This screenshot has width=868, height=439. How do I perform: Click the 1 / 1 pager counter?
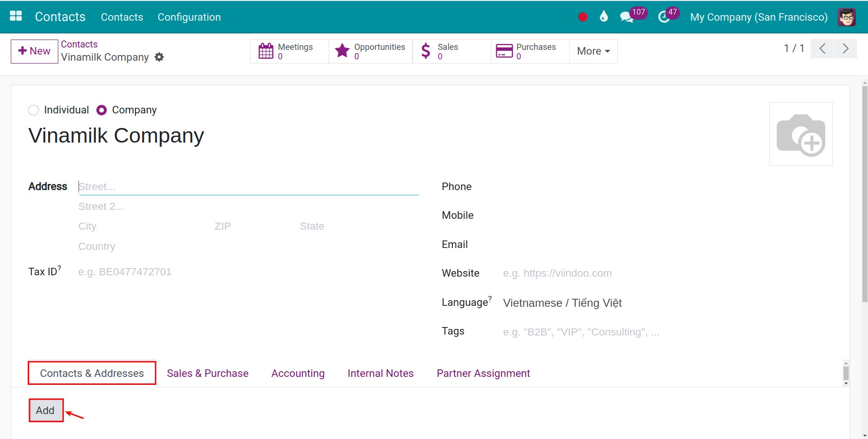tap(794, 48)
